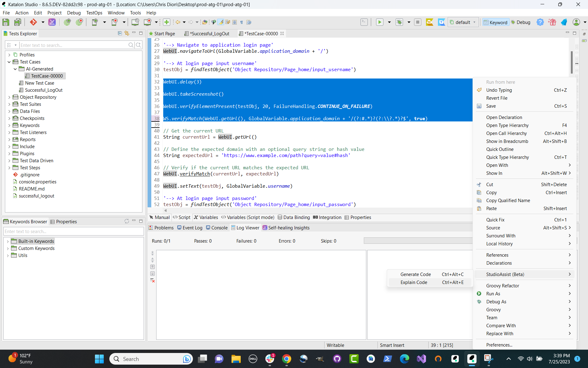Open the Katalon TestCloud yellow icon

[430, 22]
